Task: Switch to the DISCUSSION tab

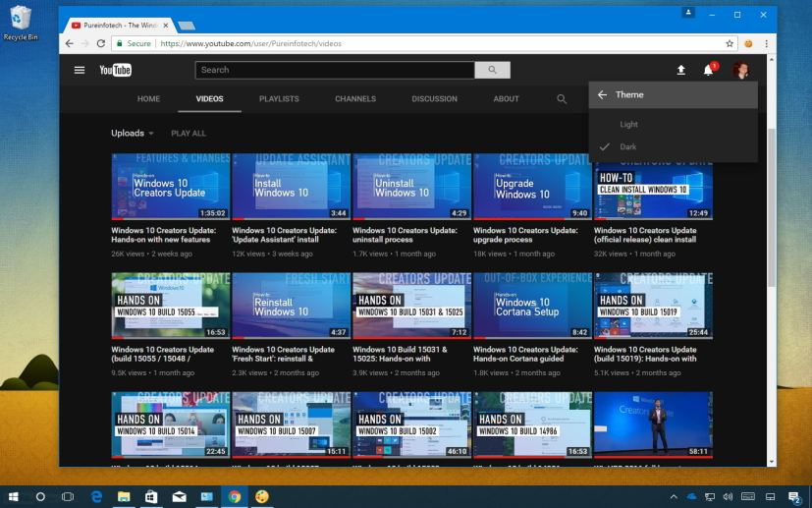Action: pyautogui.click(x=435, y=98)
